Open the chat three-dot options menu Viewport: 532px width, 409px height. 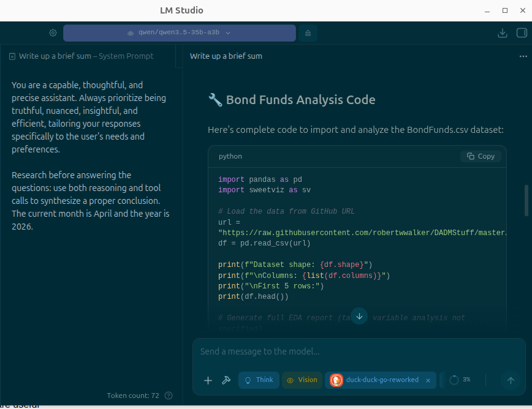pos(523,56)
